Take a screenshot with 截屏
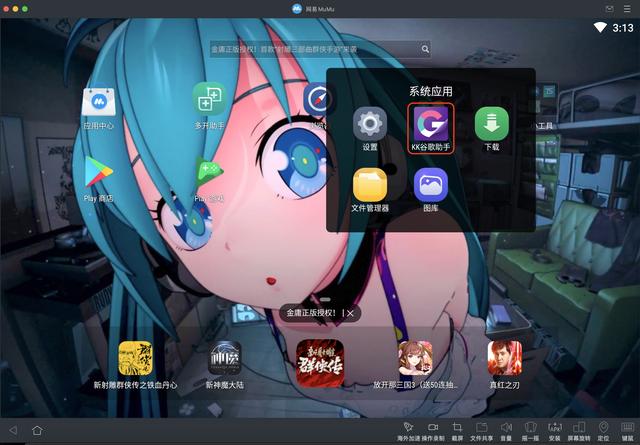 tap(457, 431)
